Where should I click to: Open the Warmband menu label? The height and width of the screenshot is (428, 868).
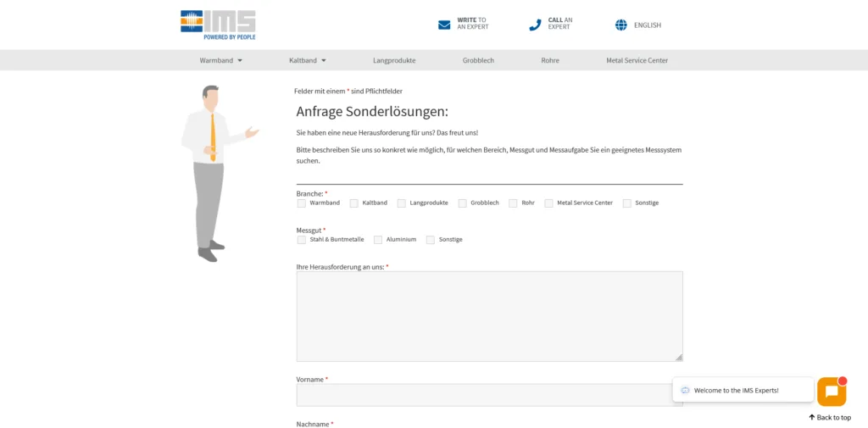tap(216, 60)
